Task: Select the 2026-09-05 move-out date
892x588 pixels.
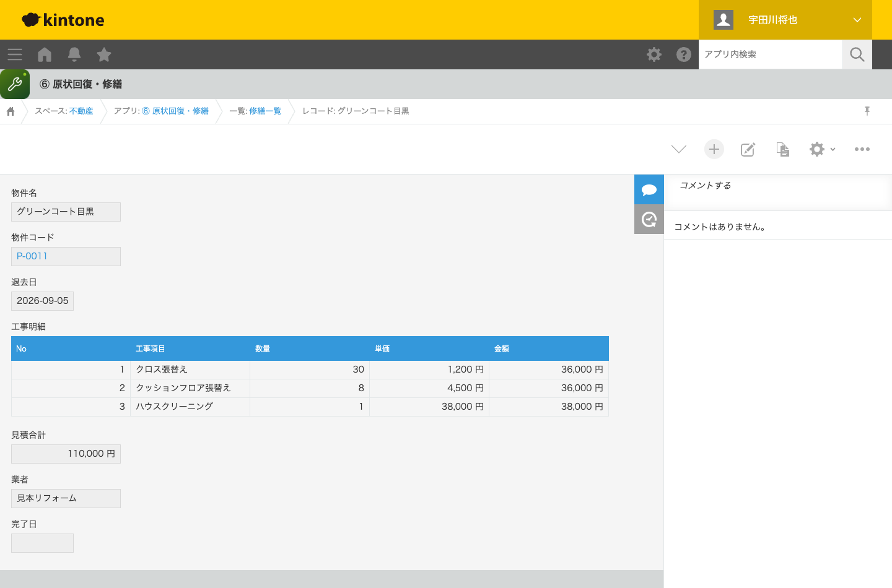Action: pos(42,301)
